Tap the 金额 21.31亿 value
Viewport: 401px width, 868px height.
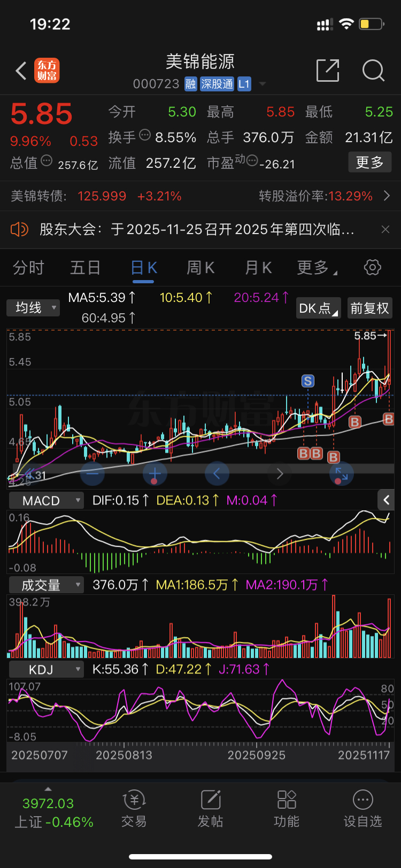click(369, 137)
